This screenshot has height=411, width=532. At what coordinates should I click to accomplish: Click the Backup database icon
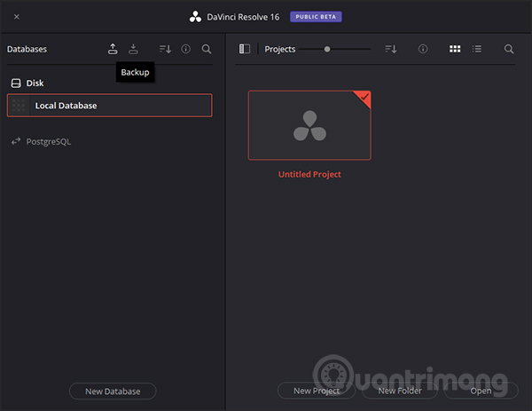113,49
